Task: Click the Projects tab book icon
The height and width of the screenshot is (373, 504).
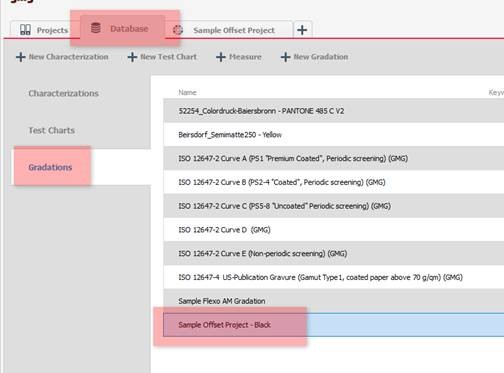Action: (25, 30)
